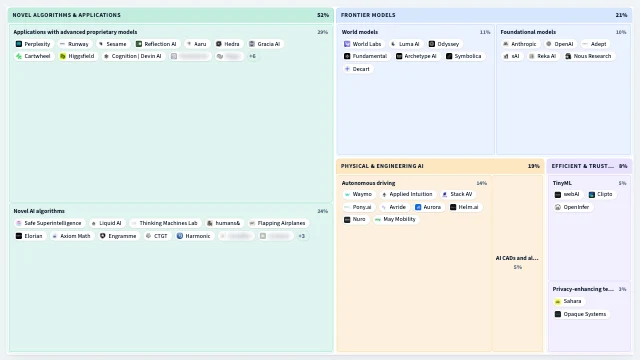
Task: Open the CTGT chip
Action: pyautogui.click(x=157, y=236)
